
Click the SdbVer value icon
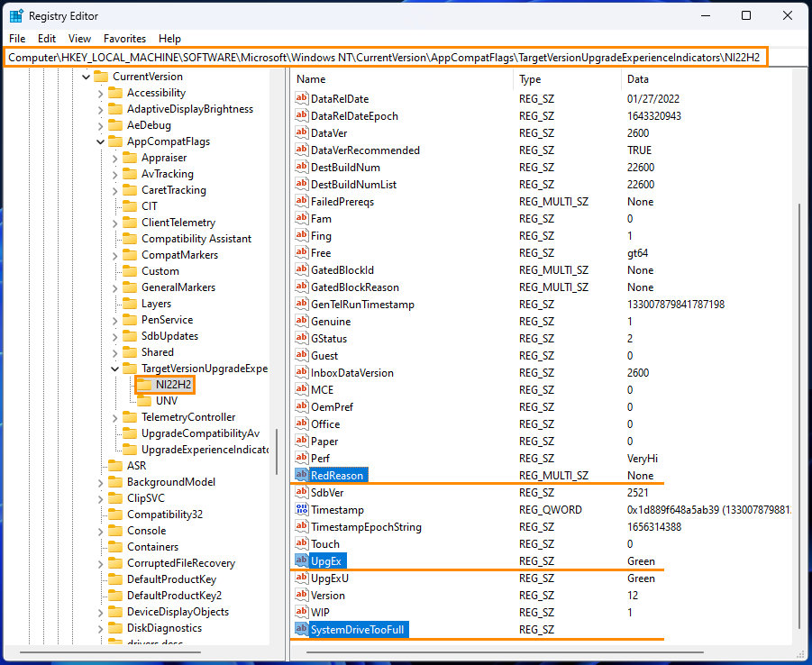[x=301, y=492]
